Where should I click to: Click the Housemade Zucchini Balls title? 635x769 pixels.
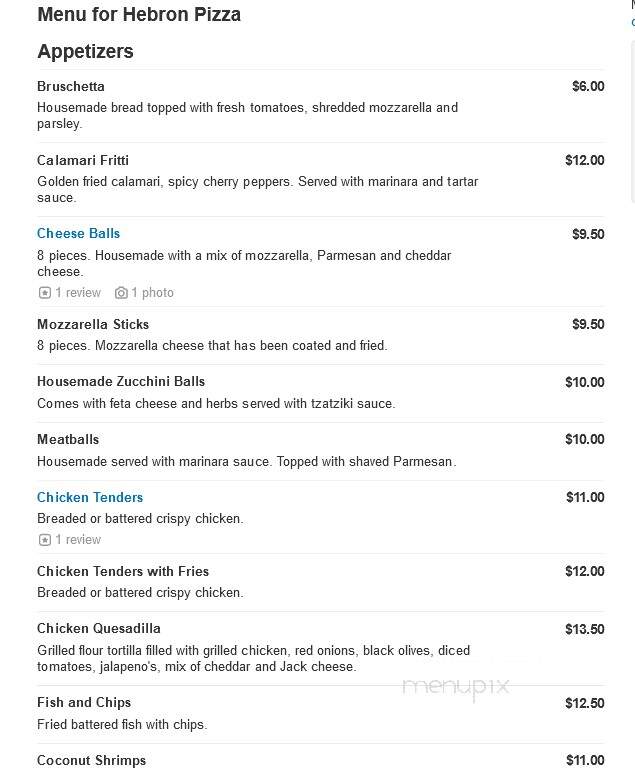(121, 382)
